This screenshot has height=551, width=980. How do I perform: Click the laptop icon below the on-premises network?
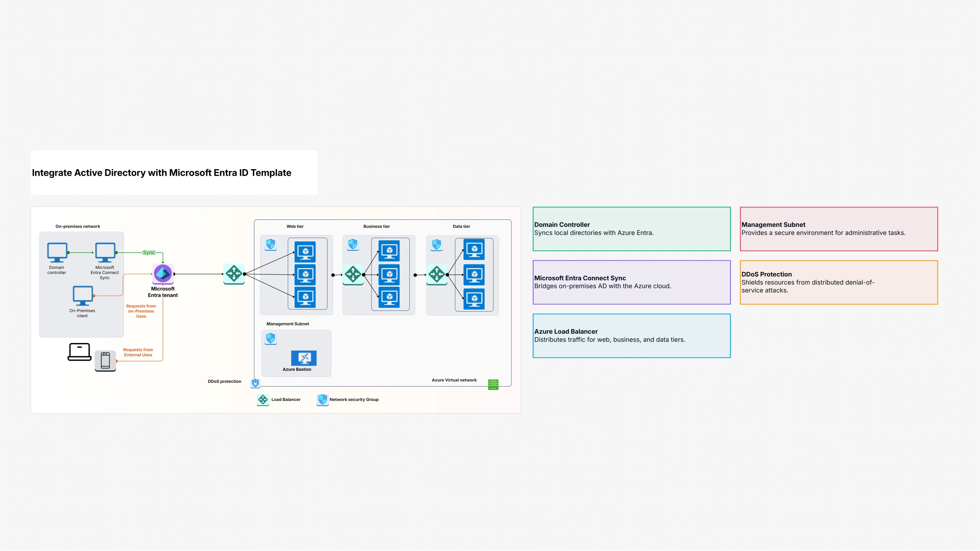[x=79, y=351]
